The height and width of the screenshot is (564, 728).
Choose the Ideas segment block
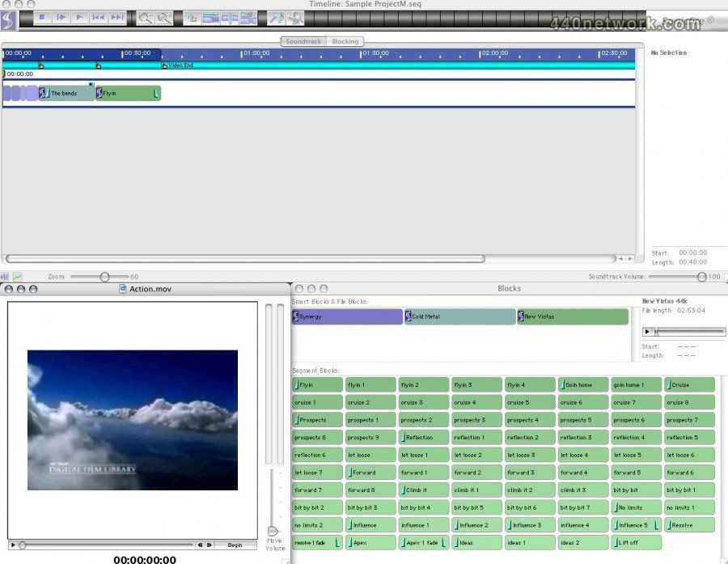[476, 543]
